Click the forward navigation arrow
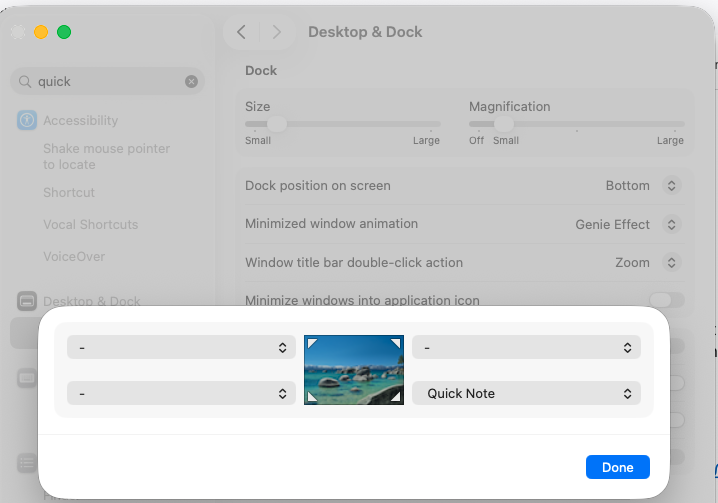The width and height of the screenshot is (718, 503). pyautogui.click(x=276, y=32)
